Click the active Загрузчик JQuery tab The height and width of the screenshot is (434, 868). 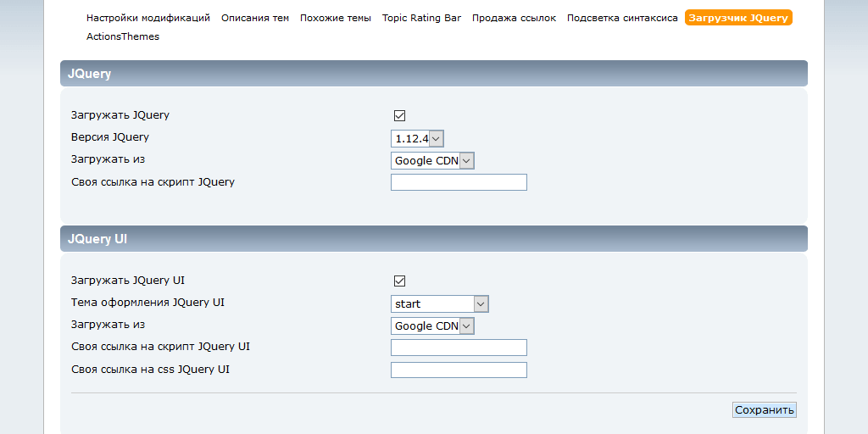point(737,18)
